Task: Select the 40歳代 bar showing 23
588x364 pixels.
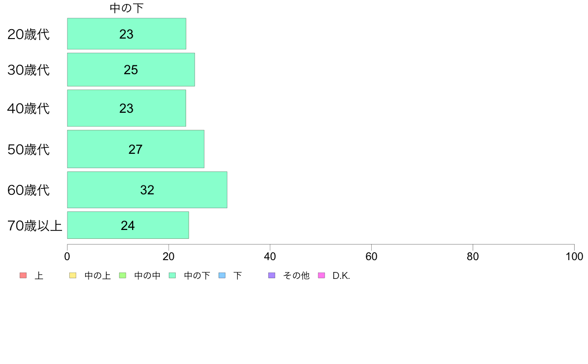Action: [126, 108]
